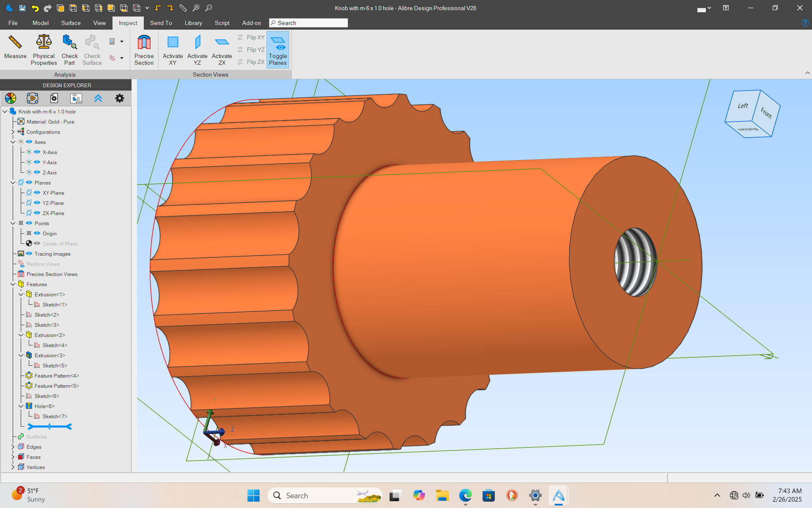This screenshot has height=508, width=812.
Task: Click Design Explorer settings gear icon
Action: click(x=120, y=98)
